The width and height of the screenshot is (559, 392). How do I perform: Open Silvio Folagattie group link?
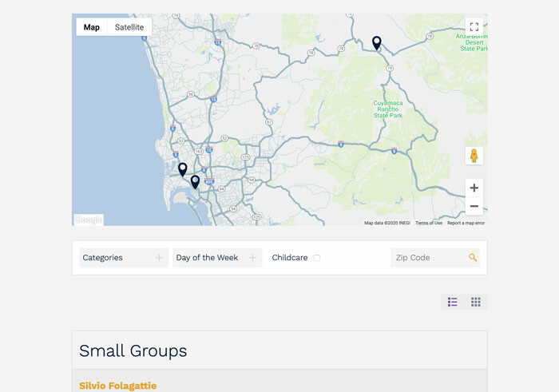pyautogui.click(x=117, y=386)
